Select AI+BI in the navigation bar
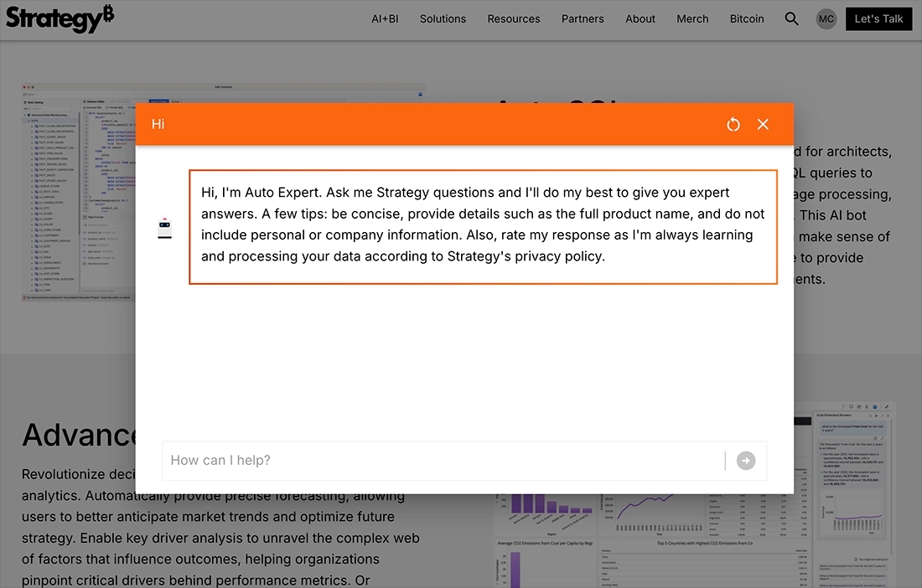Viewport: 922px width, 588px height. [385, 18]
